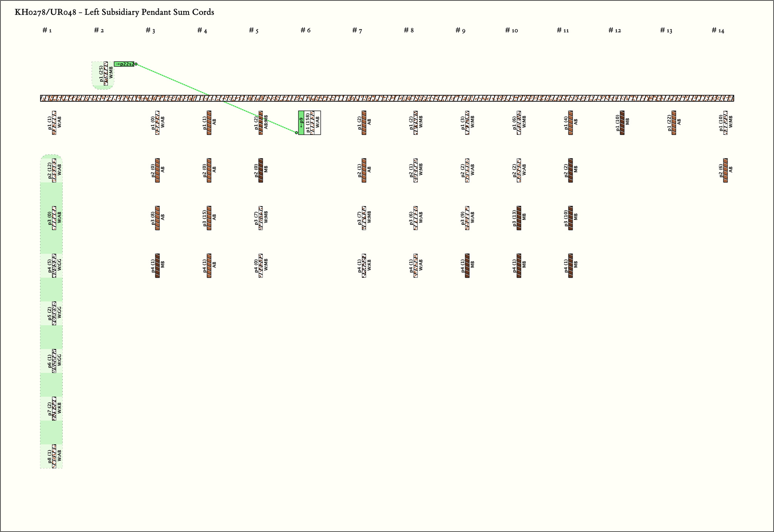The width and height of the screenshot is (774, 532).
Task: Select p2 (6) AB cord under column 14
Action: pos(725,170)
